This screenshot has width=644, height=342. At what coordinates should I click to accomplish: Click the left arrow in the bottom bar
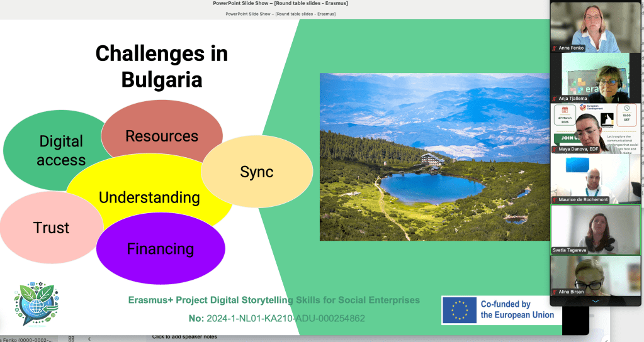[x=89, y=338]
